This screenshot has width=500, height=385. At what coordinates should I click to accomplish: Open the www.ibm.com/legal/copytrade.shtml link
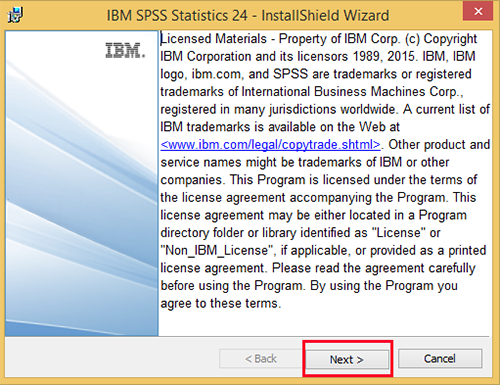(x=270, y=145)
